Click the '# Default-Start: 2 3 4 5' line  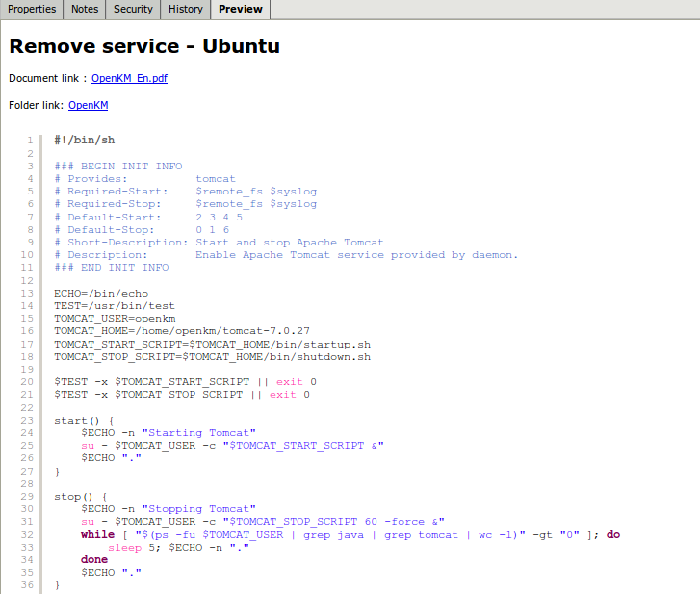coord(148,217)
